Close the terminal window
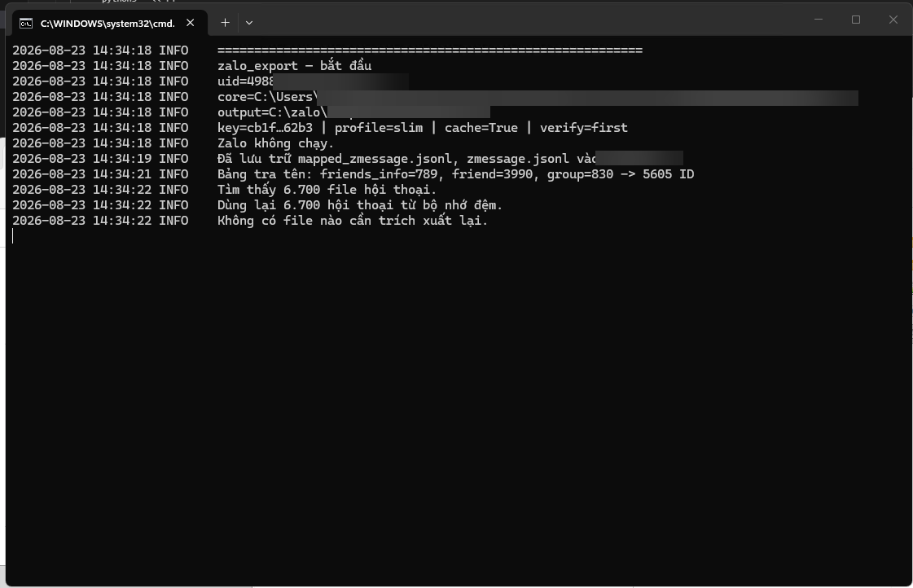The width and height of the screenshot is (913, 588). (x=893, y=20)
